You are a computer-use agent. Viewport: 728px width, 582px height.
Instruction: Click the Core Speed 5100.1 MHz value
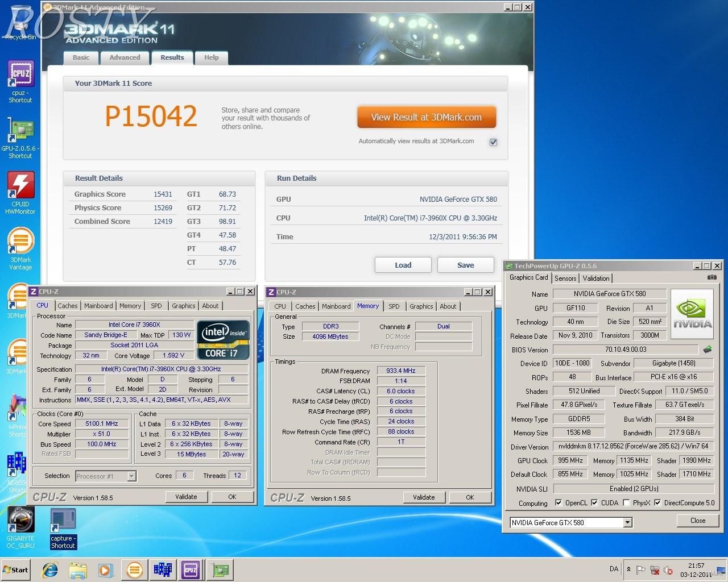click(102, 423)
